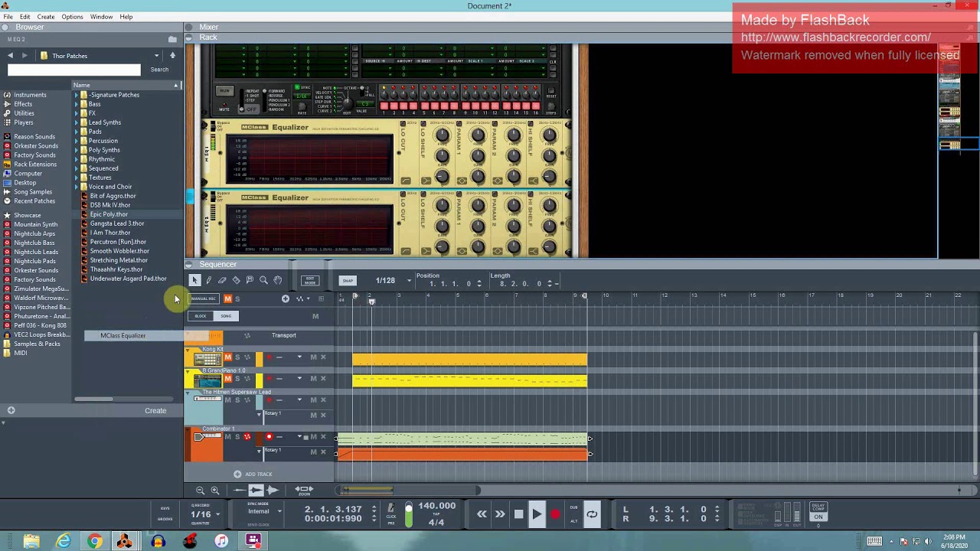
Task: Click the Play transport button
Action: tap(537, 514)
